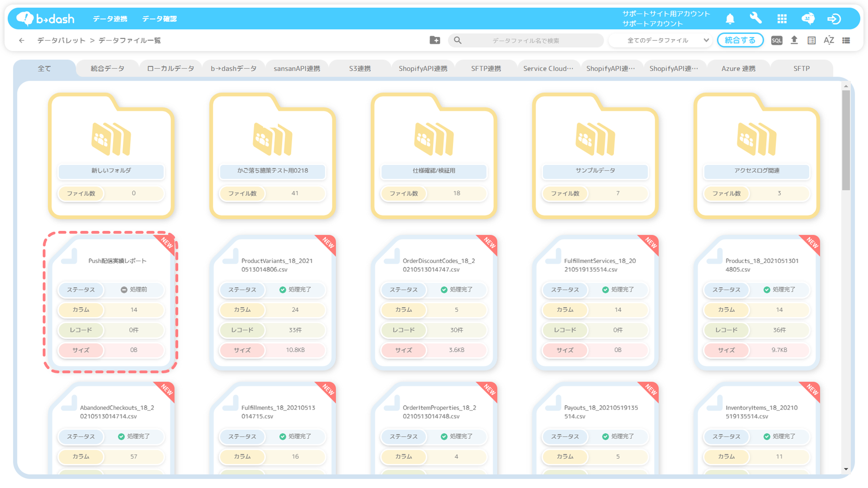Select the Products_18 csv file card
868x488 pixels.
[x=756, y=302]
